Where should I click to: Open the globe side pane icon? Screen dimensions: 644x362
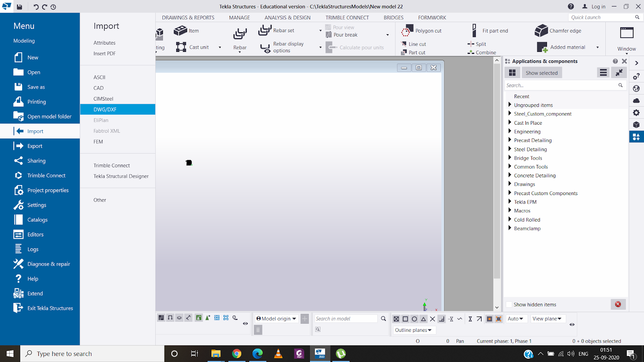point(636,88)
